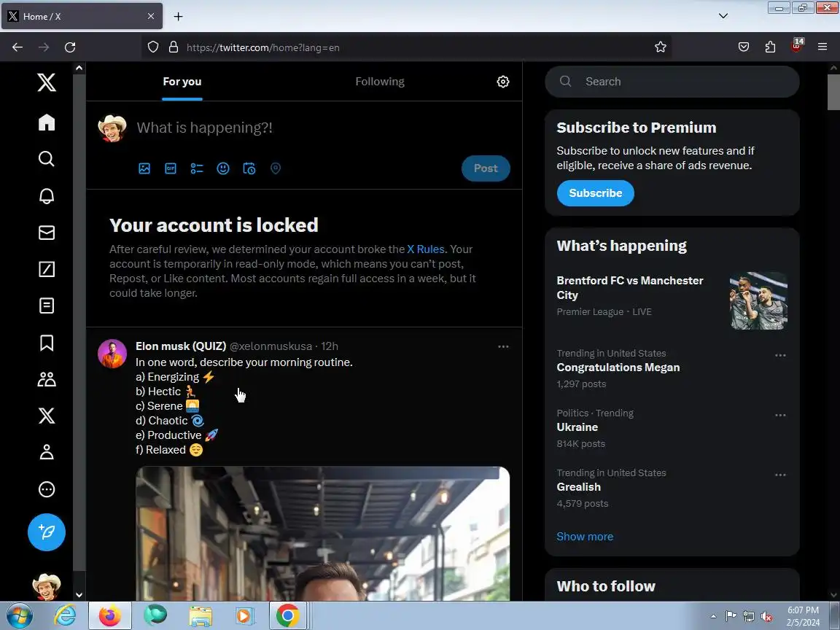
Task: Click uBlock extension icon with badge 14
Action: coord(796,46)
